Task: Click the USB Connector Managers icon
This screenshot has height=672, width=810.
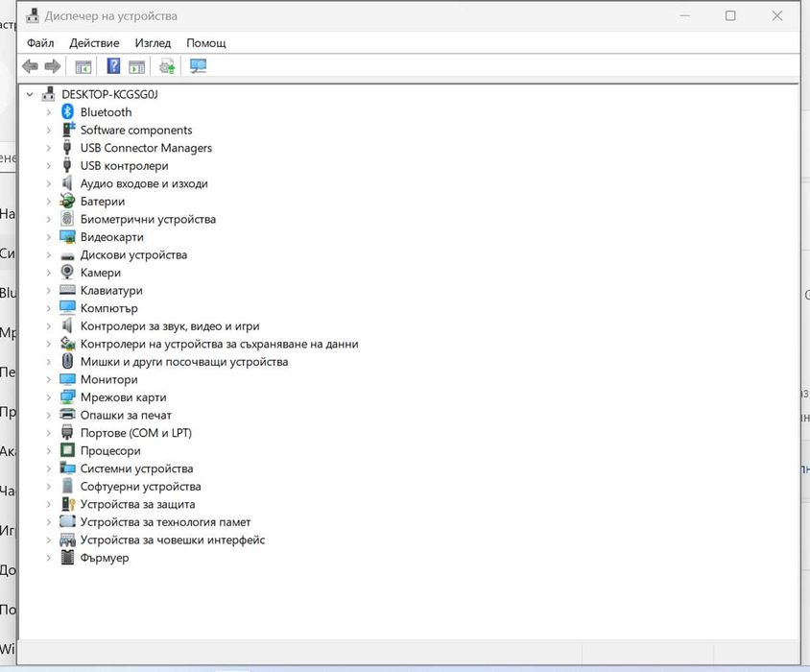Action: coord(67,147)
